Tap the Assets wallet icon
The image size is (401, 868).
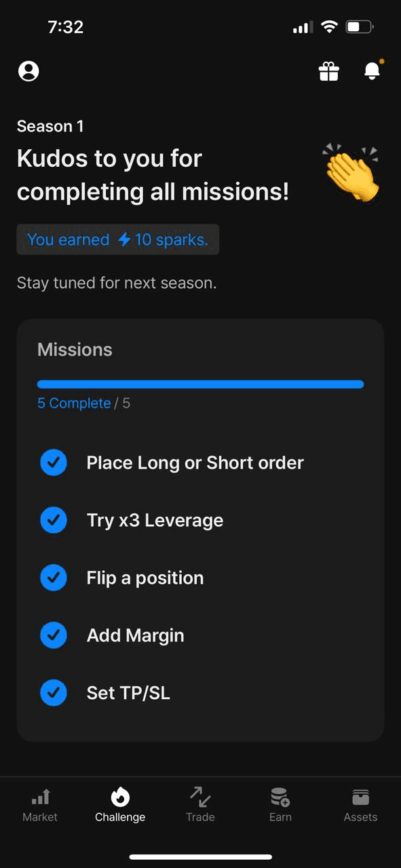[360, 797]
